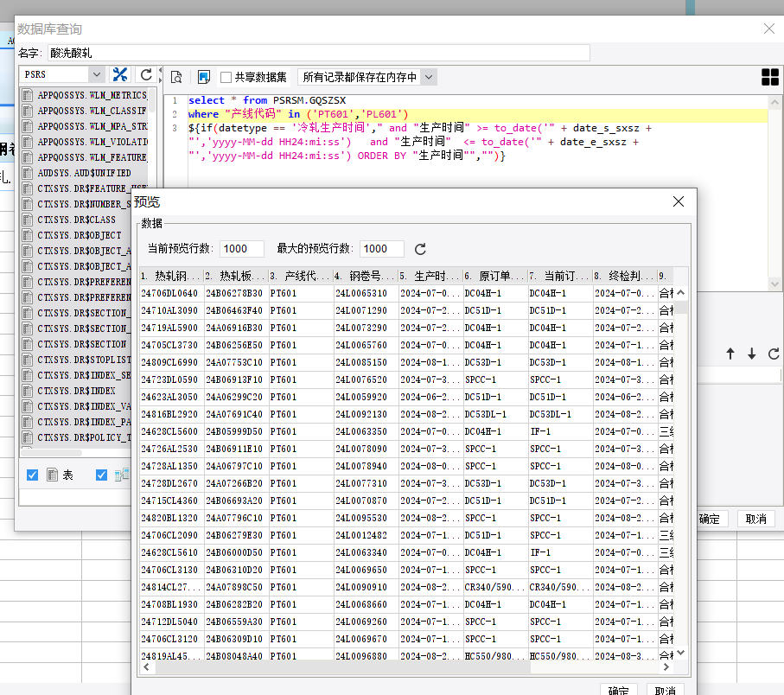Click the blue save dataset icon
Image resolution: width=784 pixels, height=695 pixels.
point(203,77)
